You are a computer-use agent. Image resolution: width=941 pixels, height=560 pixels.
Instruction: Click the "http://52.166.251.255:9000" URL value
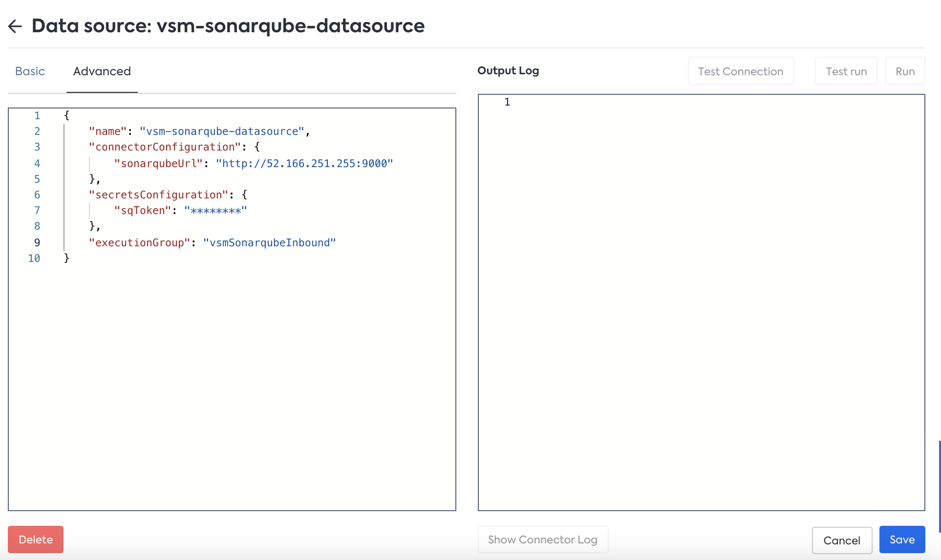tap(304, 164)
